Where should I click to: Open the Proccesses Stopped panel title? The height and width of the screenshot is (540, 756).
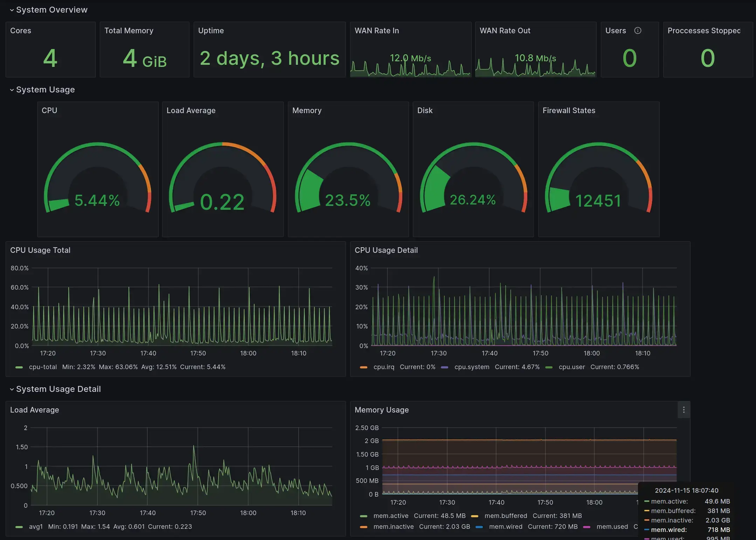704,31
